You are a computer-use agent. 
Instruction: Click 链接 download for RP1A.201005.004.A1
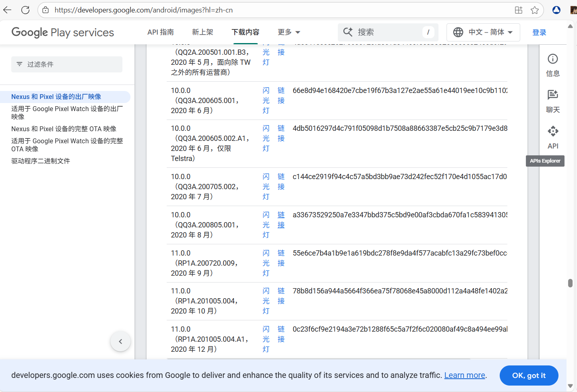coord(281,334)
